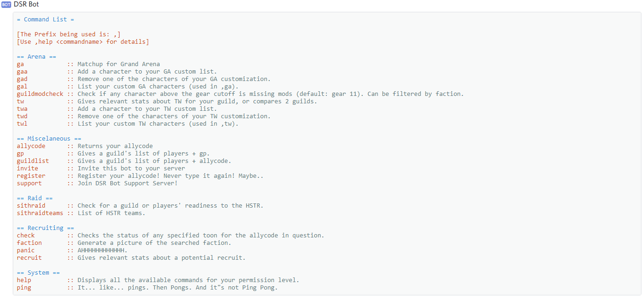Image resolution: width=644 pixels, height=297 pixels.
Task: Click the System section header
Action: [x=38, y=273]
